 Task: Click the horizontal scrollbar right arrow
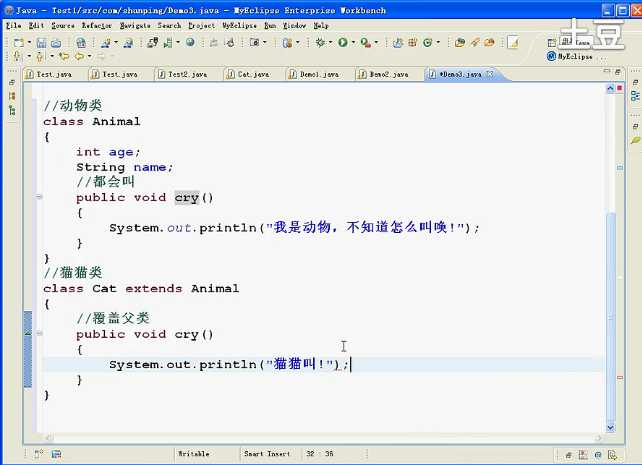click(x=598, y=438)
